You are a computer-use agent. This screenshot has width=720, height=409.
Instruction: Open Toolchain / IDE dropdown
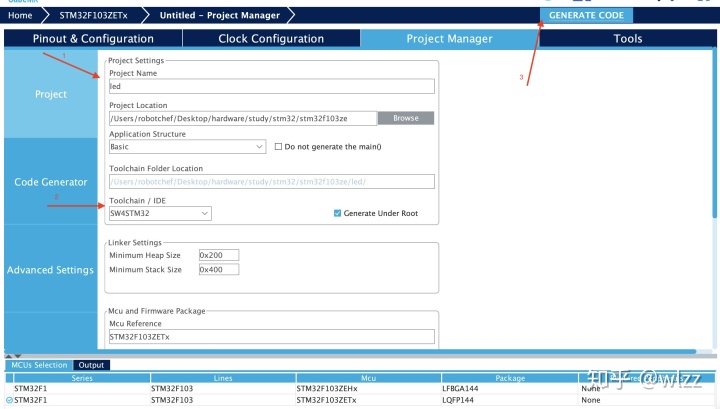coord(160,213)
